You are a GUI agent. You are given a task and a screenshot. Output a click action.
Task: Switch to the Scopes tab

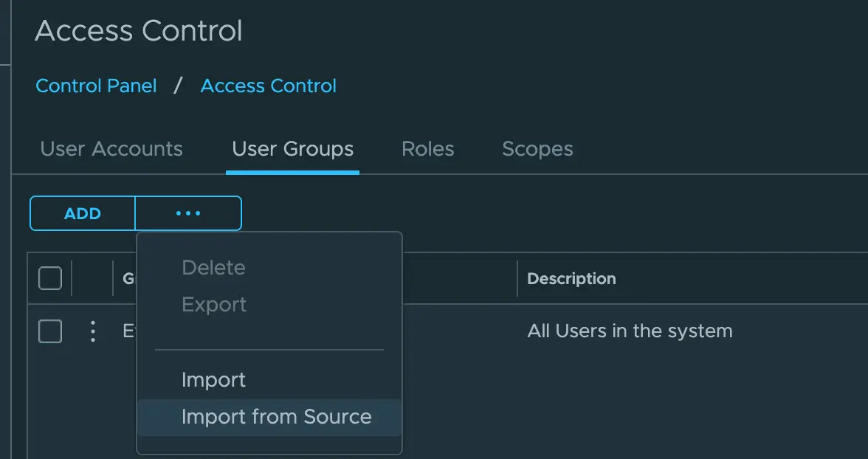[x=537, y=149]
